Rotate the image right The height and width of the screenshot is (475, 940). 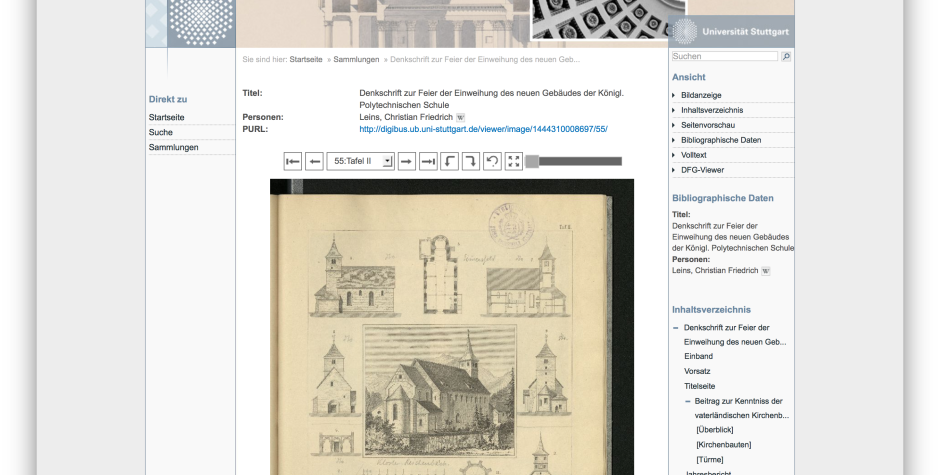click(471, 161)
